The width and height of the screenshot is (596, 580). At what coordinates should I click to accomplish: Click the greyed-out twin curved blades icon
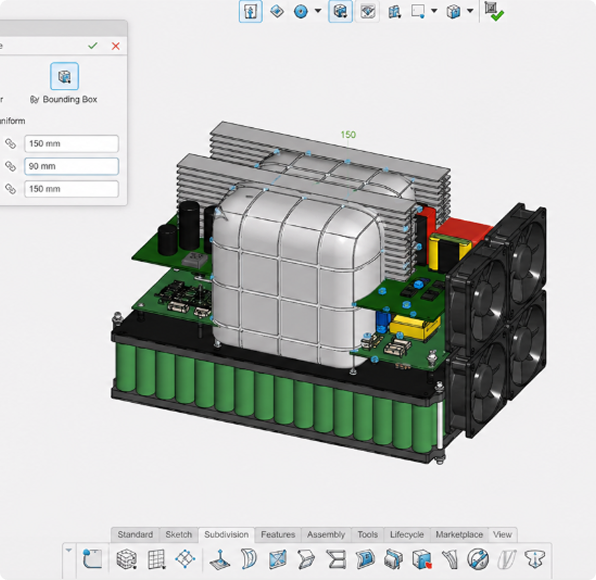point(507,559)
